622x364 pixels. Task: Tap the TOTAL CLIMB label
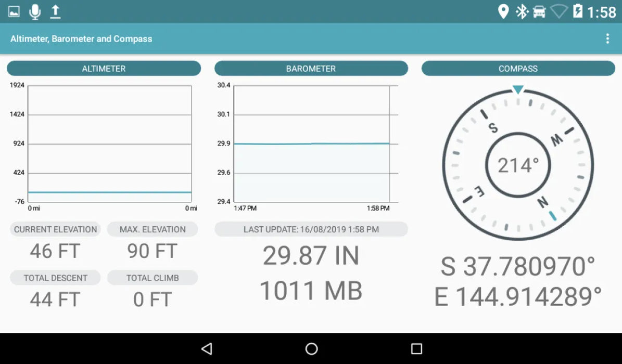[153, 278]
